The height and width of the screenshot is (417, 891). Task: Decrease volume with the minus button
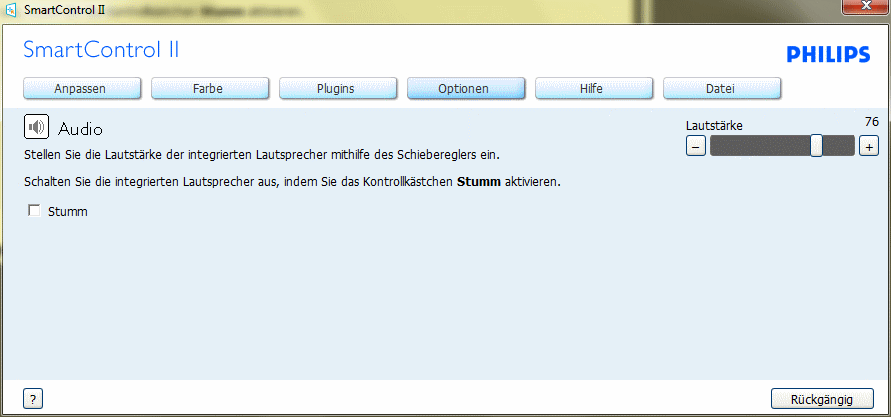[696, 147]
